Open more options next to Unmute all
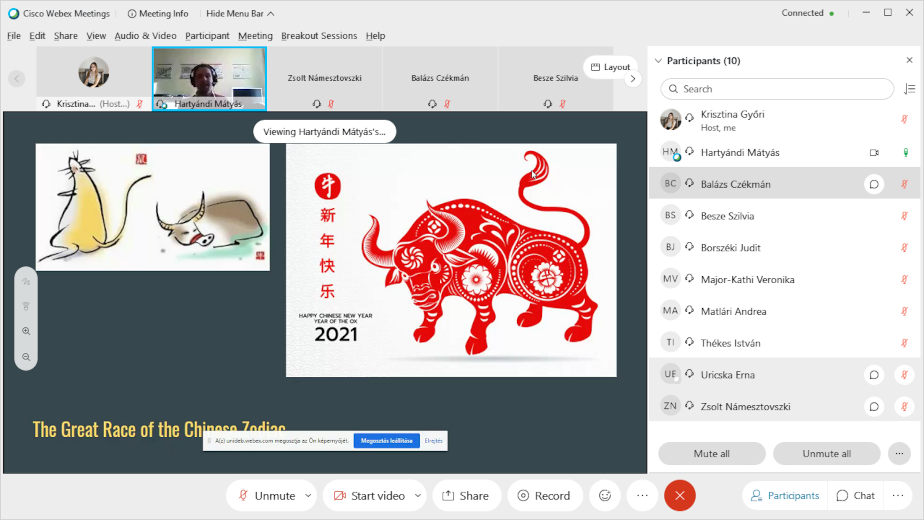Image resolution: width=924 pixels, height=520 pixels. [899, 453]
